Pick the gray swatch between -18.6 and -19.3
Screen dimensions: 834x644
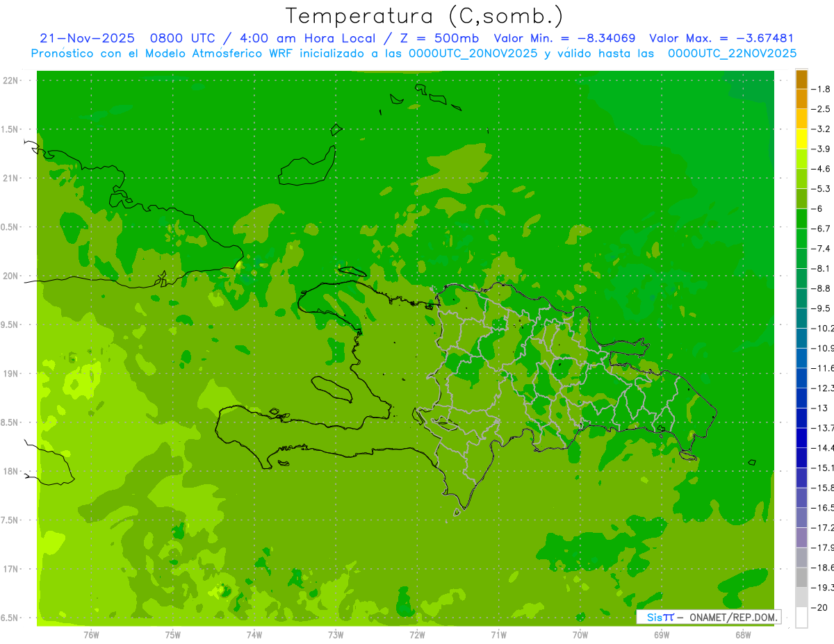pos(801,577)
